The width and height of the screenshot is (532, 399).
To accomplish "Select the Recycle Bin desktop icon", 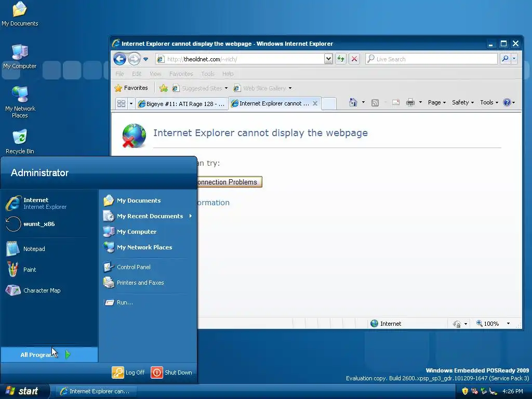I will (x=20, y=142).
